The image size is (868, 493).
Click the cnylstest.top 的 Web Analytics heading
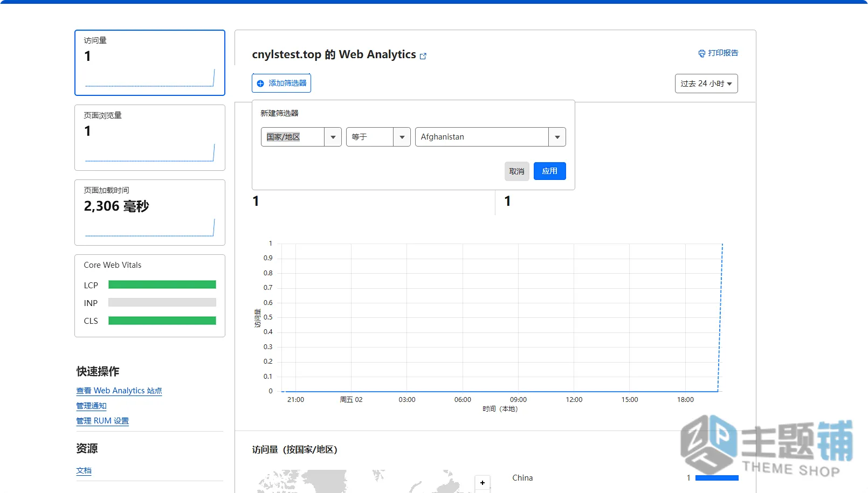pos(334,54)
